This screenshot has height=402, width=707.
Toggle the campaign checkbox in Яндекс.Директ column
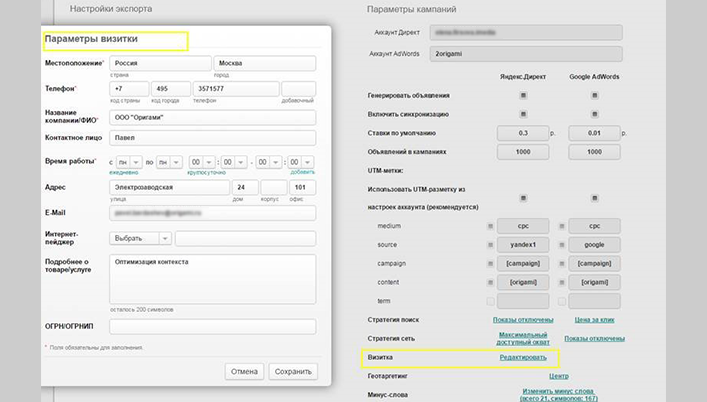(491, 264)
